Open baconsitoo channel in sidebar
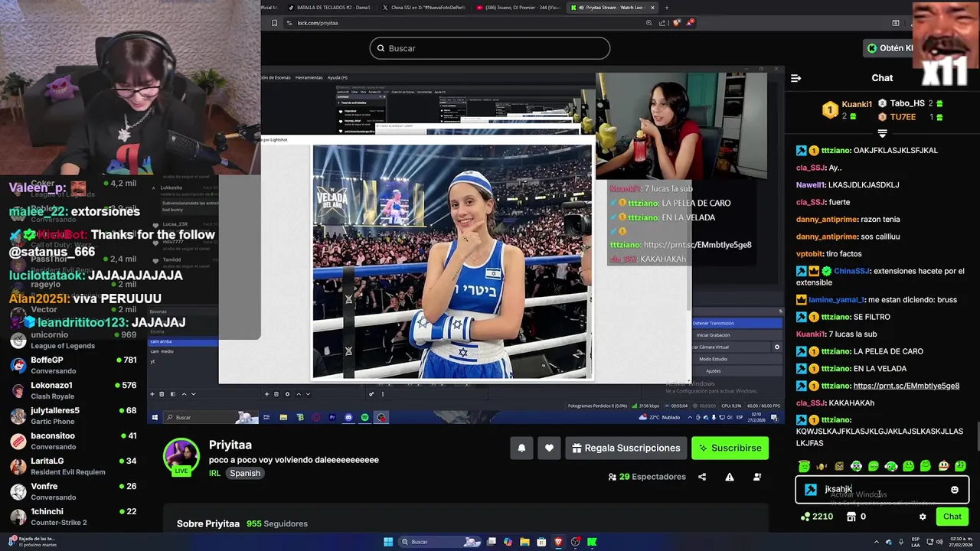Image resolution: width=980 pixels, height=551 pixels. pyautogui.click(x=73, y=441)
